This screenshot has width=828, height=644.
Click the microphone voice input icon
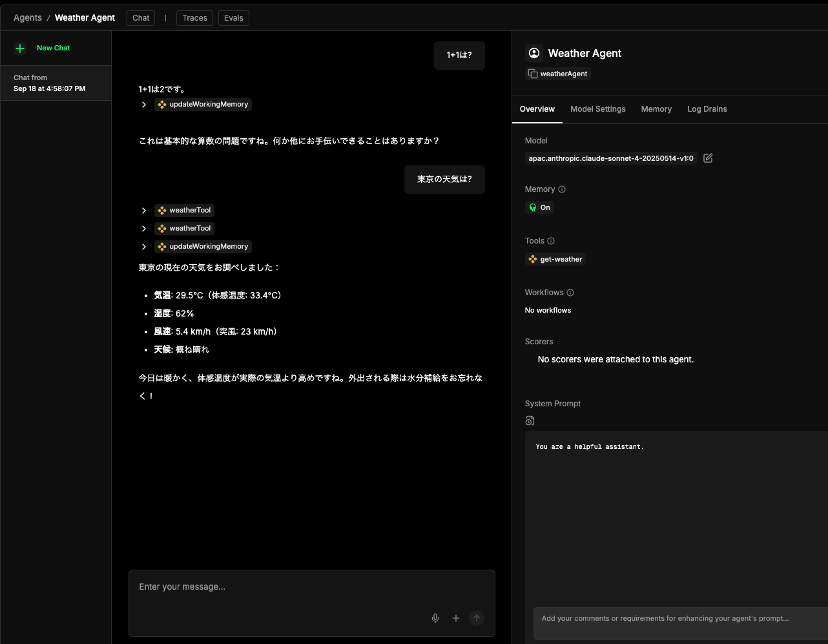[435, 618]
